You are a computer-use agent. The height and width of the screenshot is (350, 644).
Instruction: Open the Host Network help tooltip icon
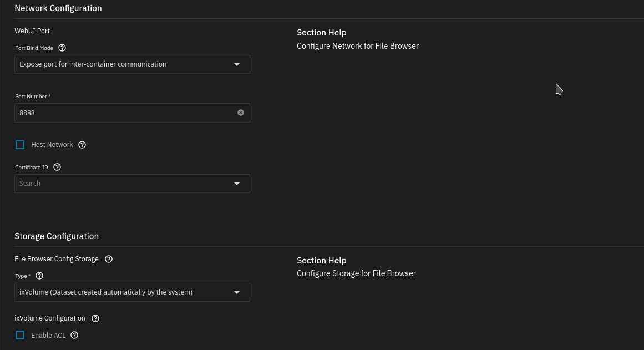(x=82, y=145)
